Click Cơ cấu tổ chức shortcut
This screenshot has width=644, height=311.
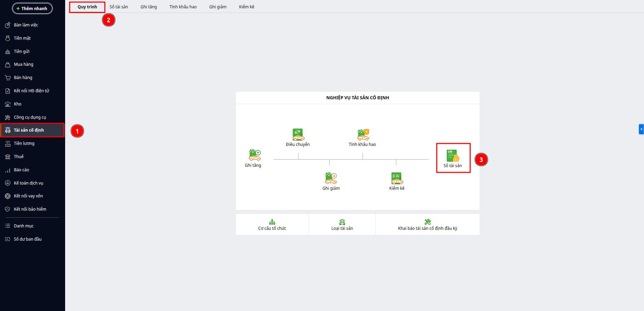click(x=272, y=225)
